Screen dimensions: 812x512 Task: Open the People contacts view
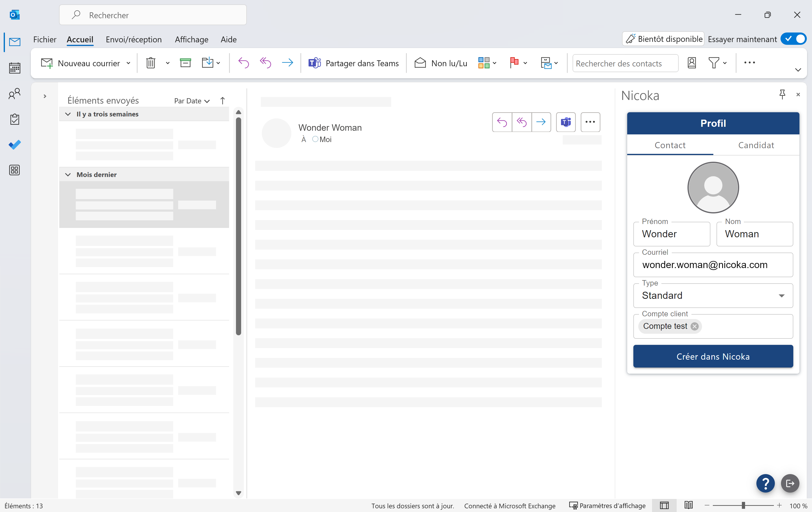point(15,94)
